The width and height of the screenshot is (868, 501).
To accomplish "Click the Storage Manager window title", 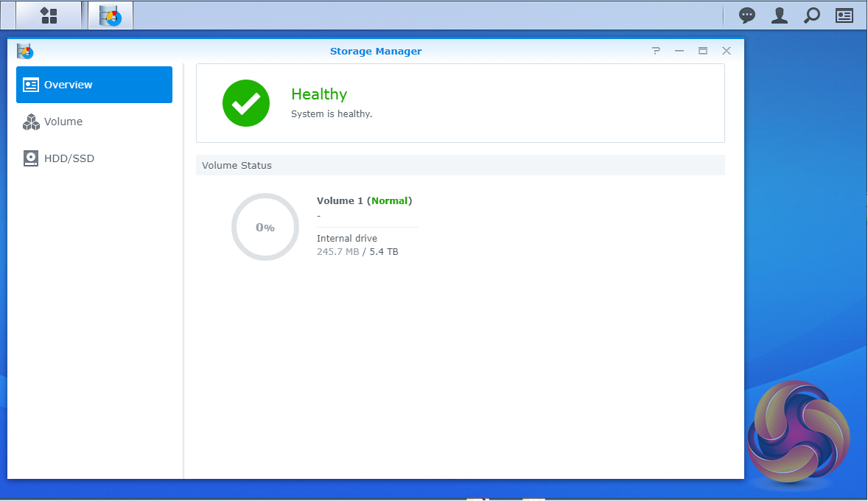I will click(376, 51).
